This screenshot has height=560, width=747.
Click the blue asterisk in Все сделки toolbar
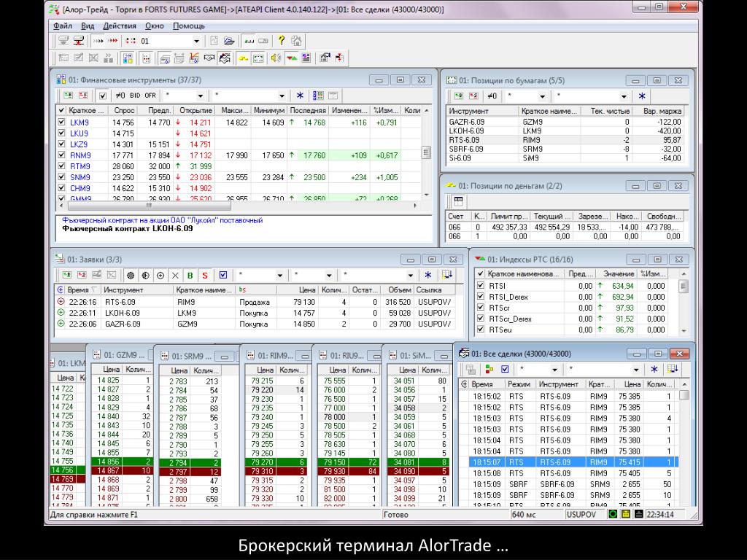[x=654, y=369]
